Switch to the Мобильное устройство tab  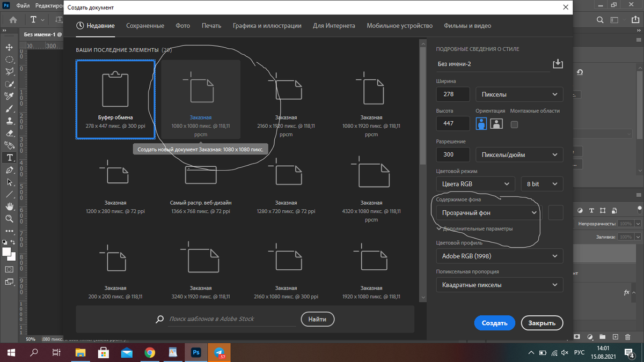(x=399, y=26)
